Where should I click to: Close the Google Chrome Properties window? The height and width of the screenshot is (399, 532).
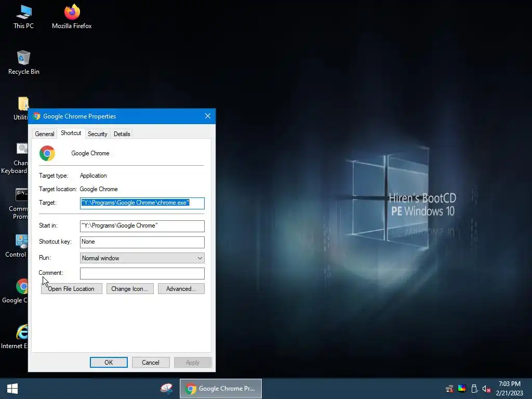point(208,116)
